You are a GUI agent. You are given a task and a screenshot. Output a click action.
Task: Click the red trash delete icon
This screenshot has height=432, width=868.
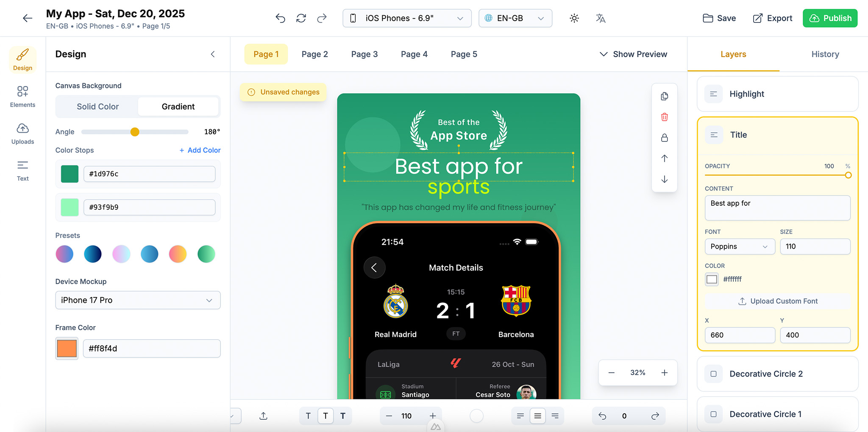pos(664,117)
